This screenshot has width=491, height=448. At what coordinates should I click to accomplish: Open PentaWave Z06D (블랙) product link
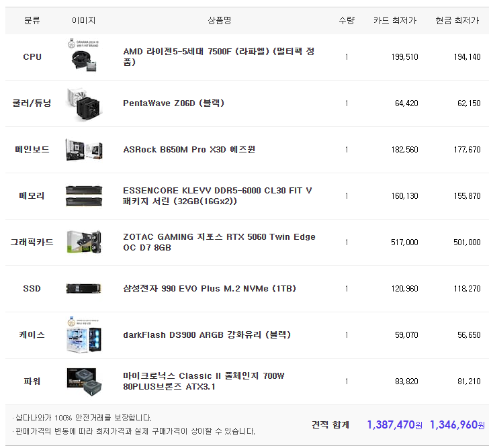tap(173, 103)
